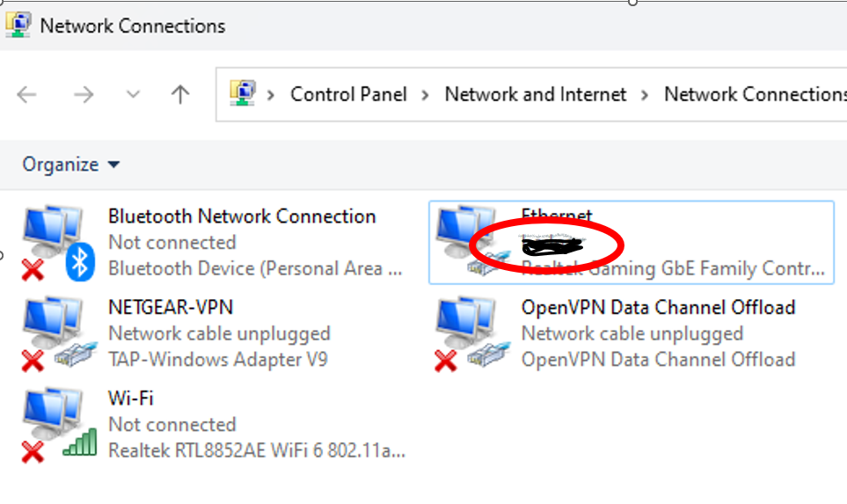The height and width of the screenshot is (504, 847).
Task: Expand chevron before Control Panel breadcrumb
Action: 271,95
